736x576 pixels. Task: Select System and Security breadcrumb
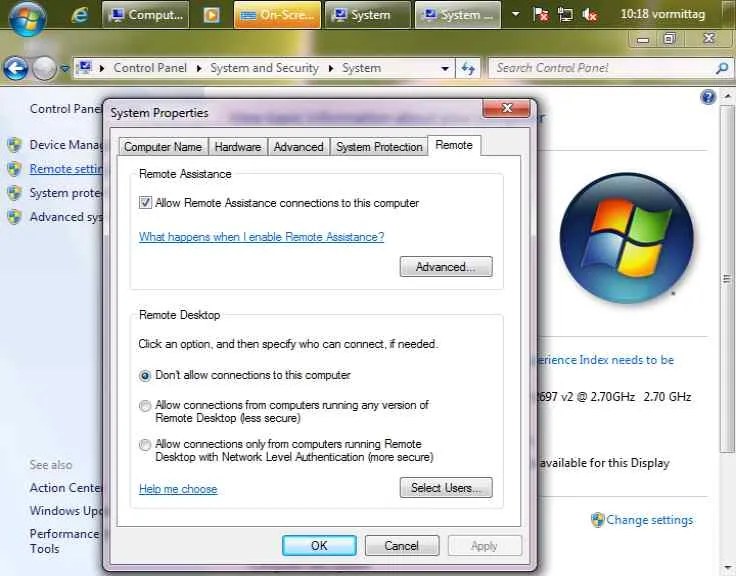coord(264,68)
